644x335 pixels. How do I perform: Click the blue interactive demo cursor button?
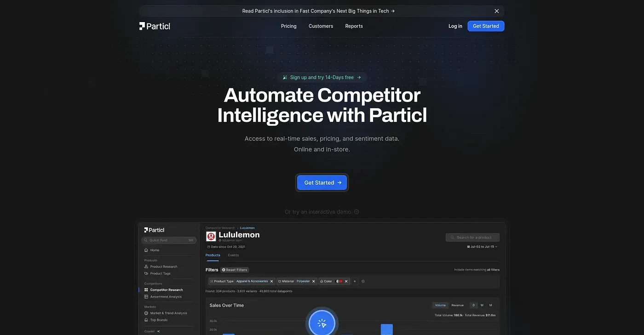click(322, 324)
